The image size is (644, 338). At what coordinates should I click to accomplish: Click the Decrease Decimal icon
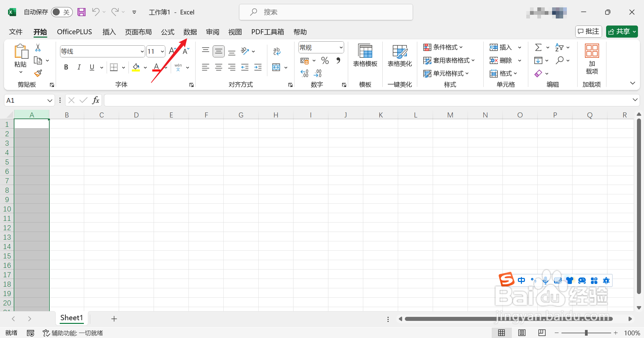coord(318,73)
